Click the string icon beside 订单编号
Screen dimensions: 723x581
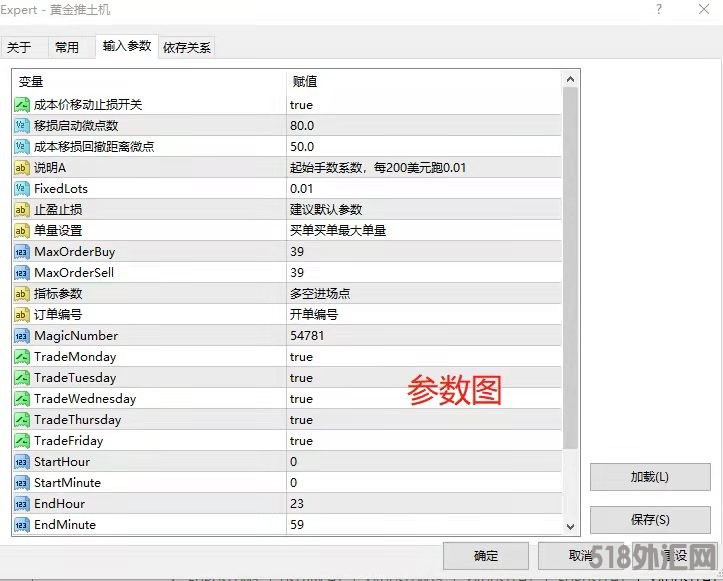22,314
